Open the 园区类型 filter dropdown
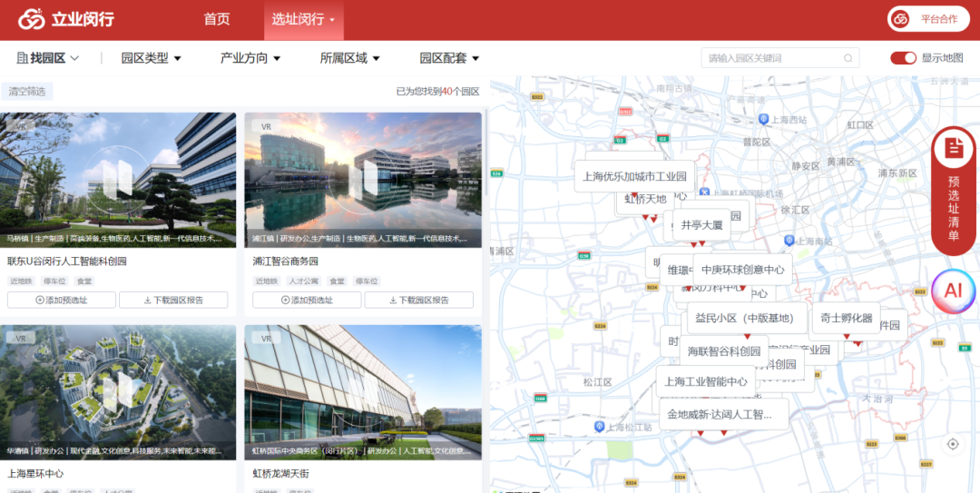The image size is (980, 493). pyautogui.click(x=152, y=58)
